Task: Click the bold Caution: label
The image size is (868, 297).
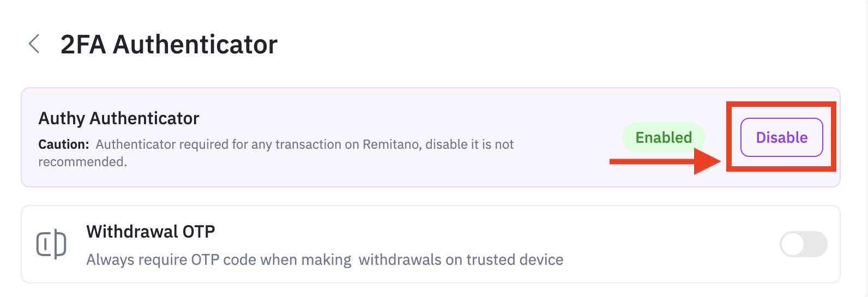Action: coord(63,144)
